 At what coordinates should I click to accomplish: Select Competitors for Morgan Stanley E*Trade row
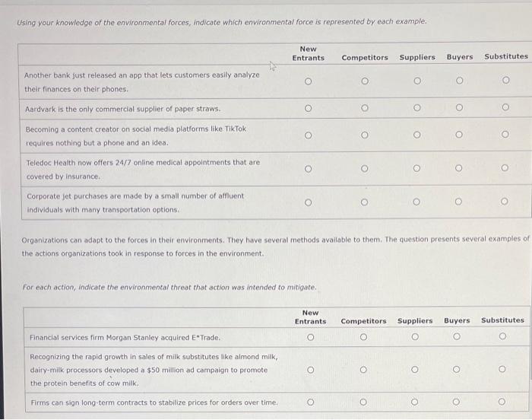[x=363, y=337]
